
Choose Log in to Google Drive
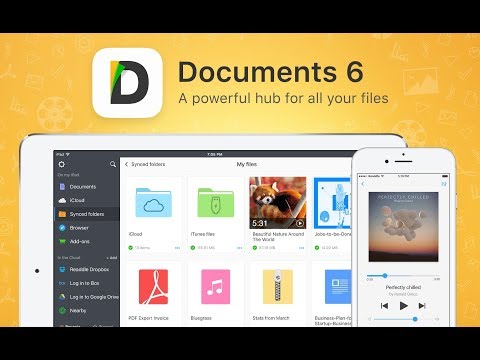pyautogui.click(x=94, y=297)
